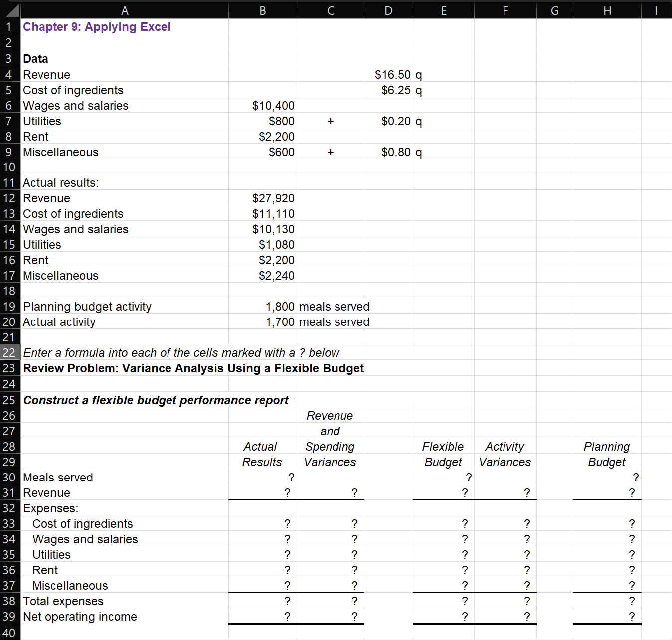
Task: Click the Flexible Budget question-mark cell for Revenue
Action: pyautogui.click(x=443, y=492)
